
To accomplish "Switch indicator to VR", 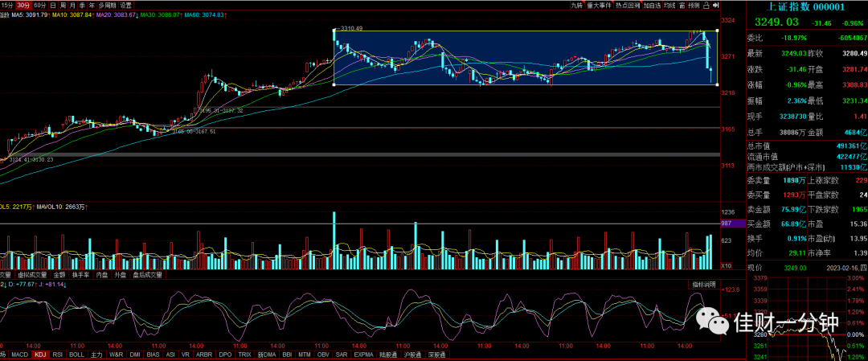I will (x=186, y=355).
